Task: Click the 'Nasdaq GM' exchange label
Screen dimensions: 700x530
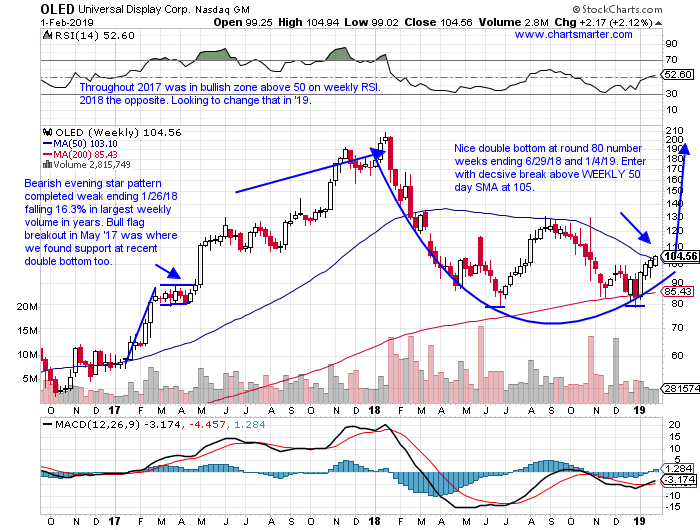Action: (x=222, y=9)
